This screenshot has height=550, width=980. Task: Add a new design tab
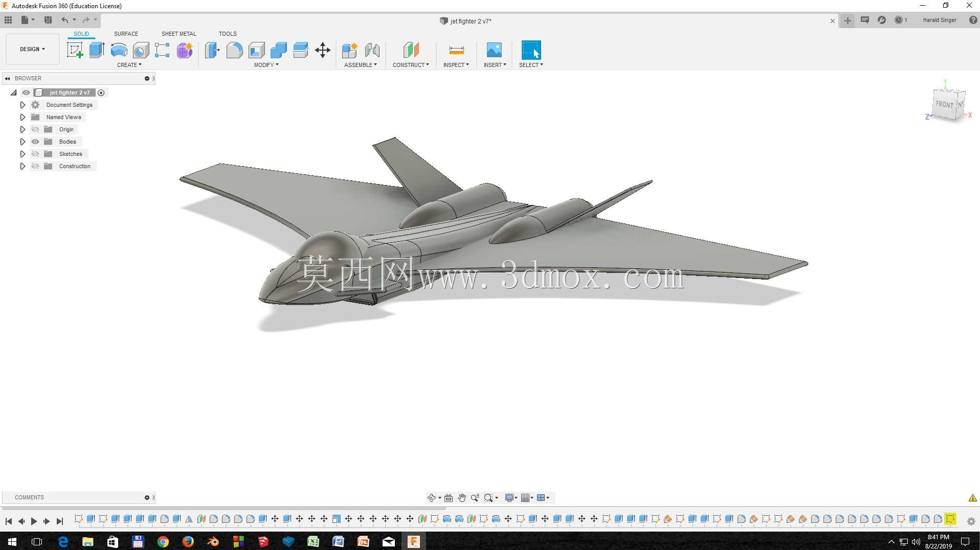848,21
